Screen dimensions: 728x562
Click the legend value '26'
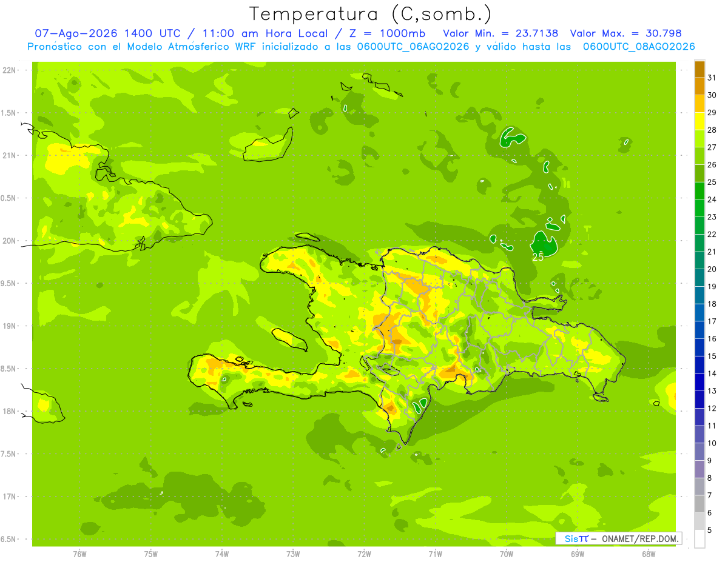click(x=712, y=165)
